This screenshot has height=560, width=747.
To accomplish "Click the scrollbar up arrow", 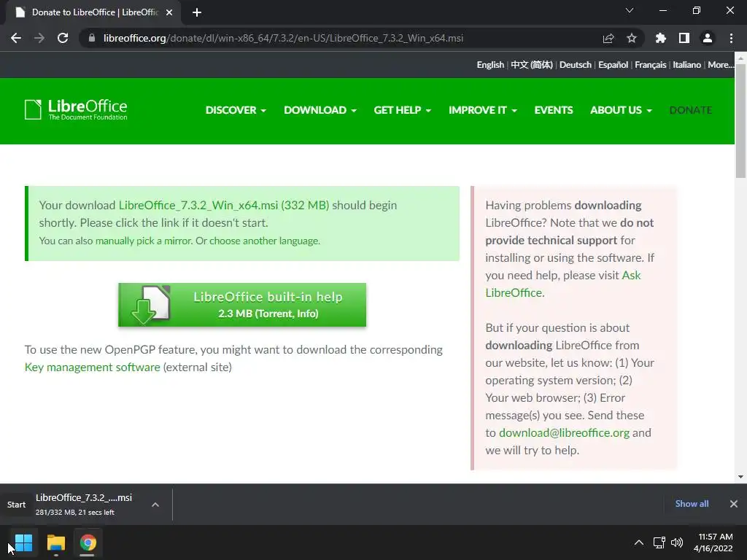I will click(740, 58).
